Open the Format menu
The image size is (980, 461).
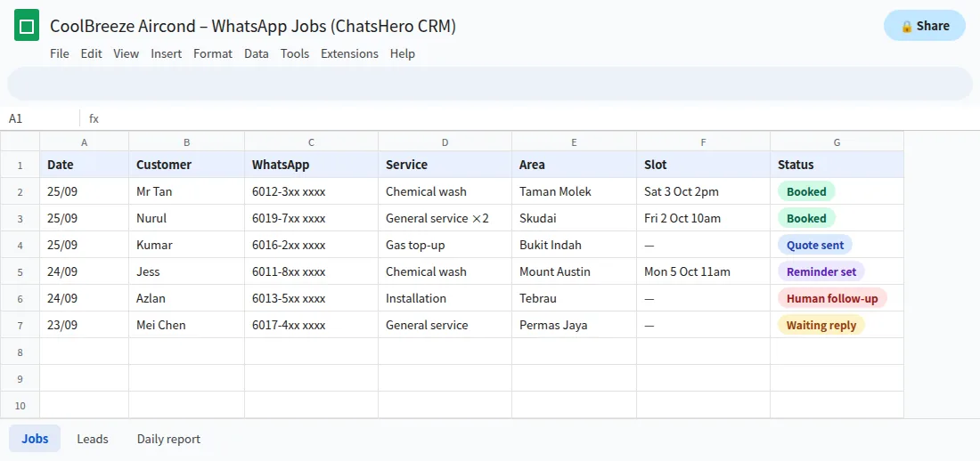213,53
